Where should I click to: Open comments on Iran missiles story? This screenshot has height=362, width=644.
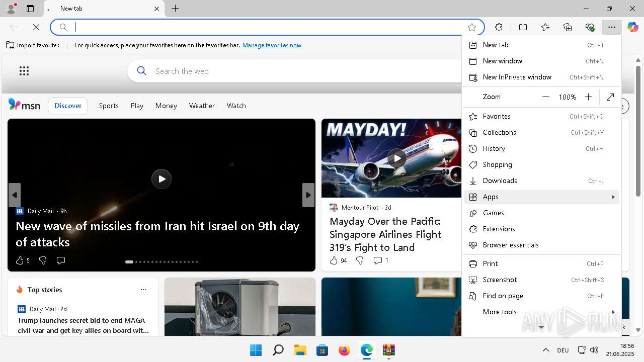click(x=61, y=260)
